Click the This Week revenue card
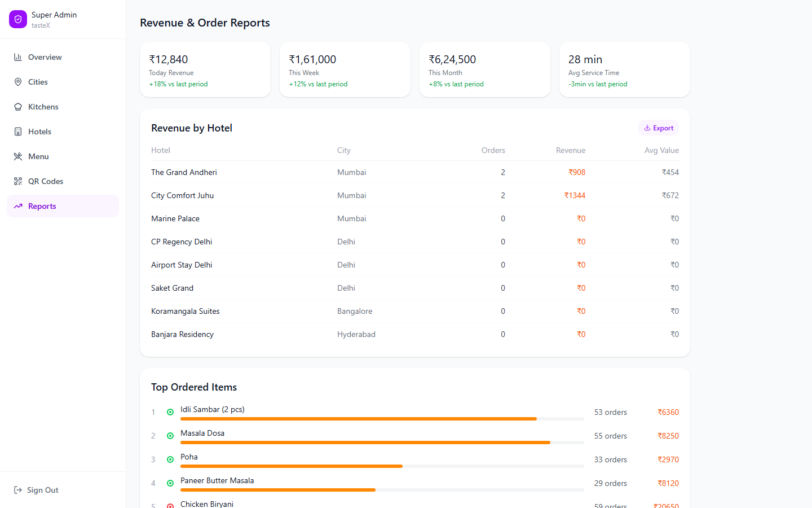This screenshot has height=508, width=812. (345, 69)
